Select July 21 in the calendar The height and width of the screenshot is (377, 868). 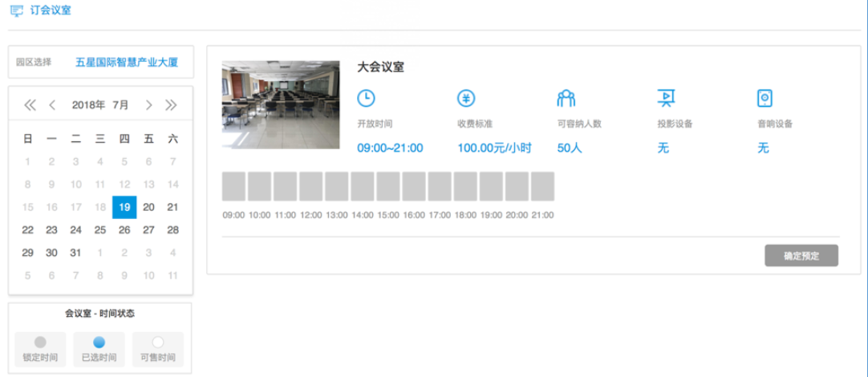click(172, 207)
